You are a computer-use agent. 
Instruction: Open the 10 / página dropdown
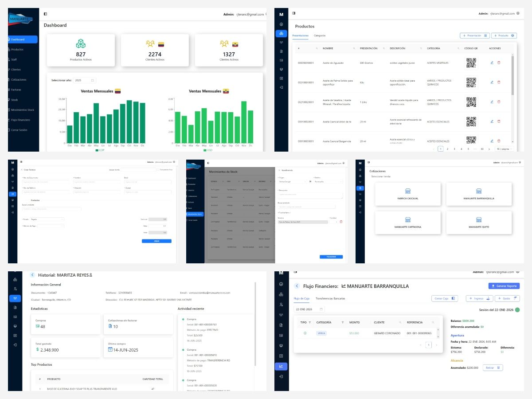click(504, 149)
